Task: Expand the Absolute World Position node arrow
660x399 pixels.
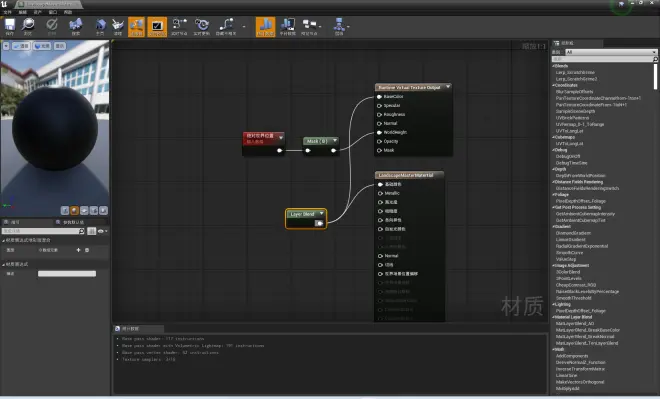Action: (x=281, y=138)
